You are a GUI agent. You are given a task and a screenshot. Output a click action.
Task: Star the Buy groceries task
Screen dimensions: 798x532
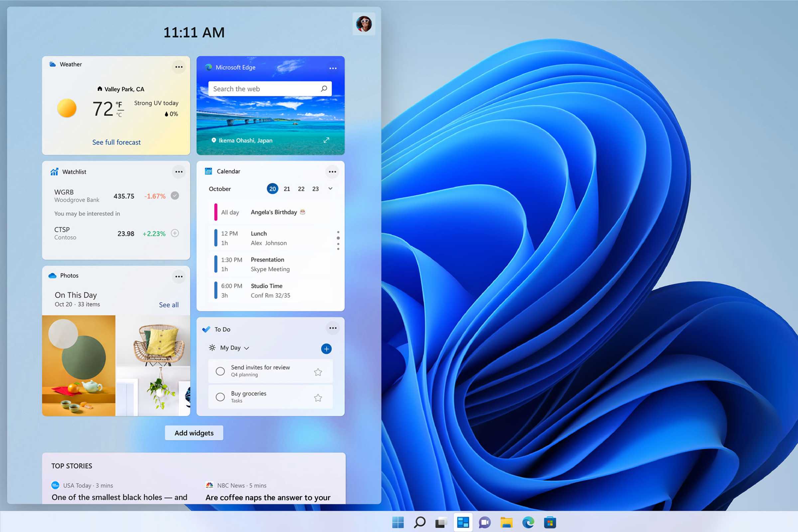(x=318, y=398)
